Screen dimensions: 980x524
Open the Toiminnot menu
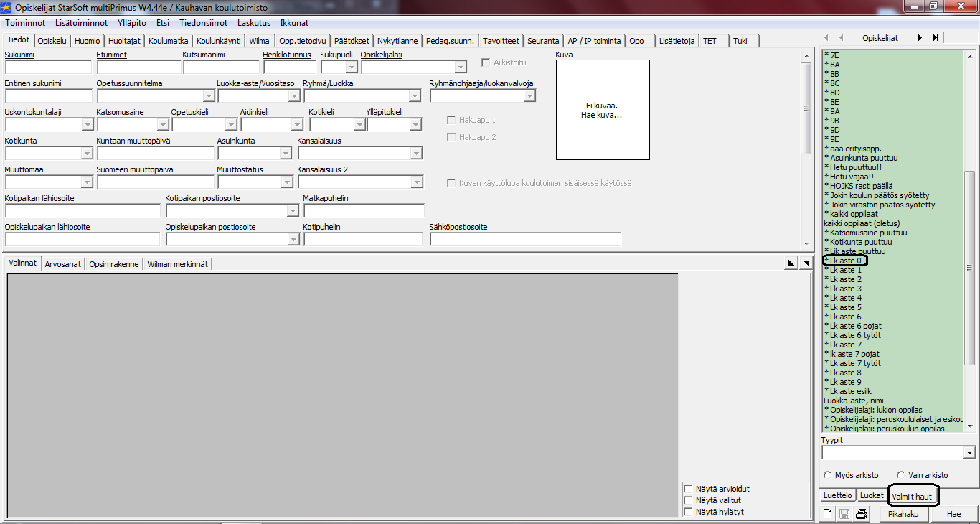click(x=25, y=23)
